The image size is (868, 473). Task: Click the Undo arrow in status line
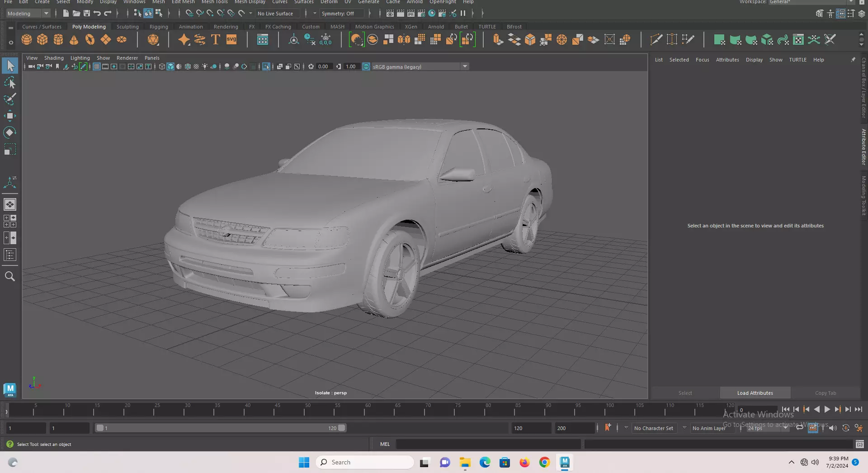click(97, 14)
